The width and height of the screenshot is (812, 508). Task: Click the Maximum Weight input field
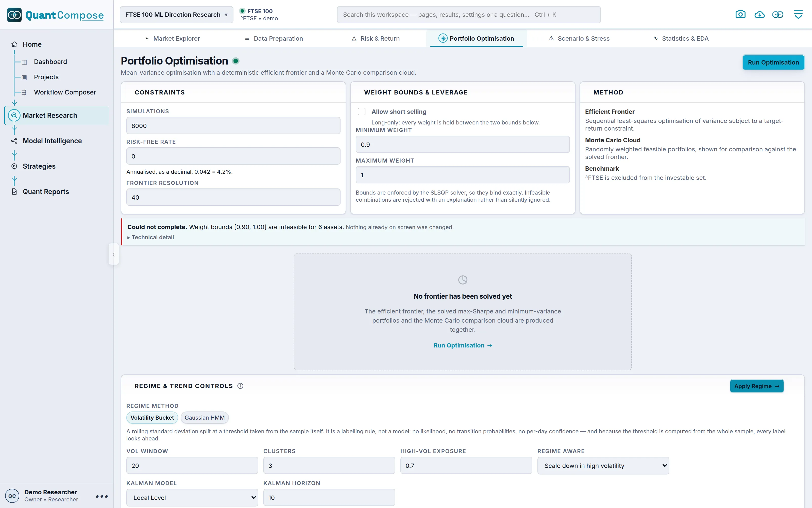(x=463, y=175)
